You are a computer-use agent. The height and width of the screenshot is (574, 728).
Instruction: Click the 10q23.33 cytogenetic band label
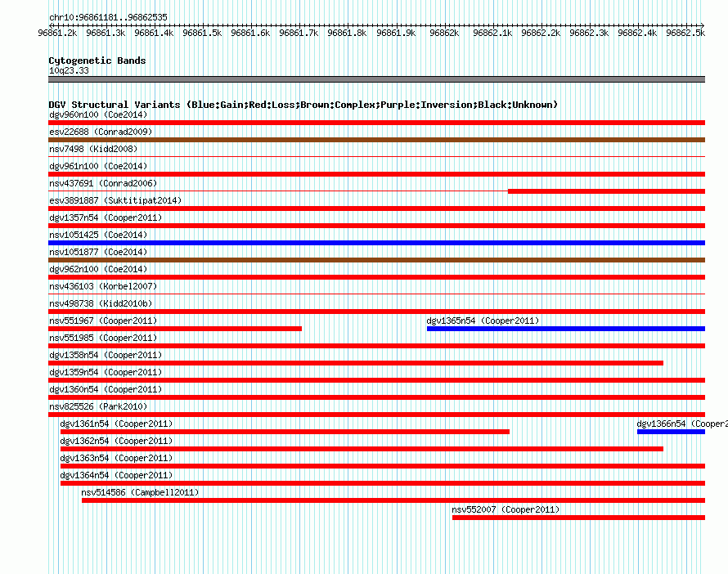click(69, 70)
